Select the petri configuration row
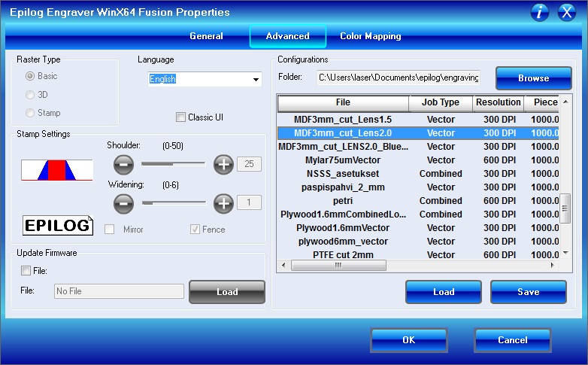 [x=418, y=200]
